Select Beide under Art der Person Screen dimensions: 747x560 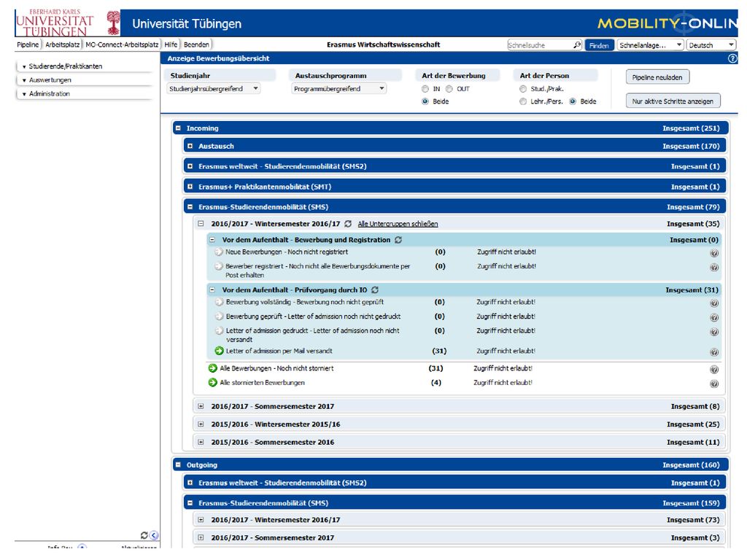573,101
